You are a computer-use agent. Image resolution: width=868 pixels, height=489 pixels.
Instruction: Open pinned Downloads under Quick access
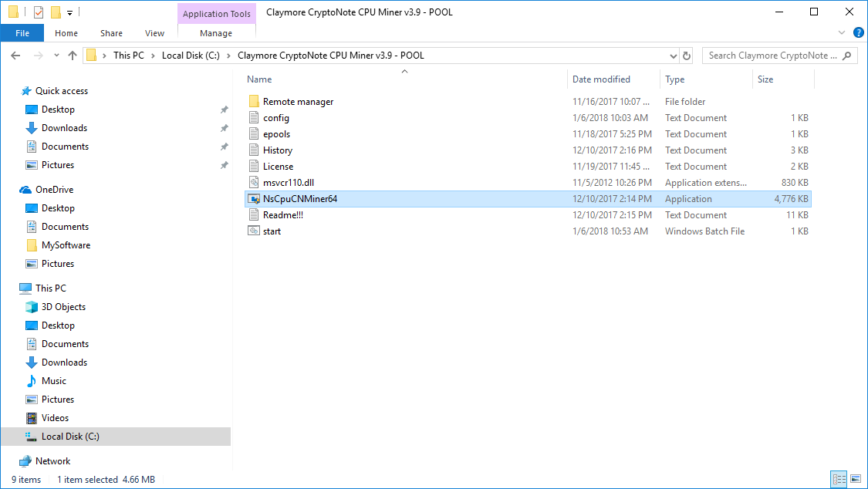point(64,128)
